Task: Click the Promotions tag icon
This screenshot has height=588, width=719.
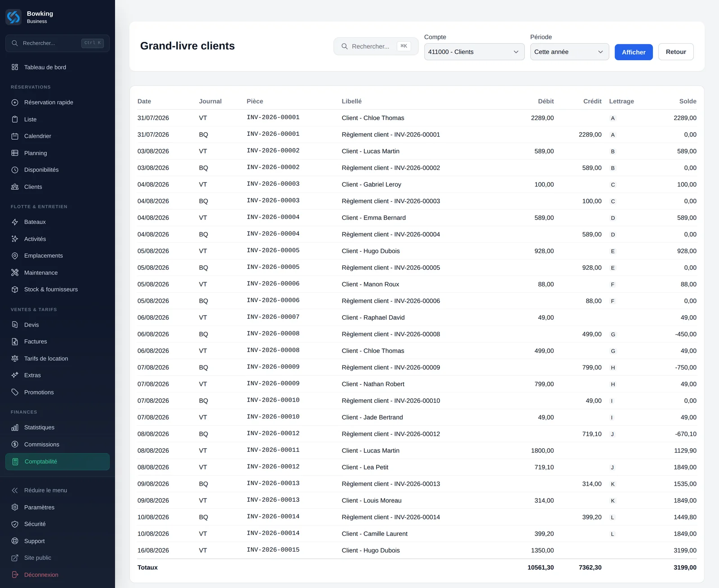Action: (15, 392)
